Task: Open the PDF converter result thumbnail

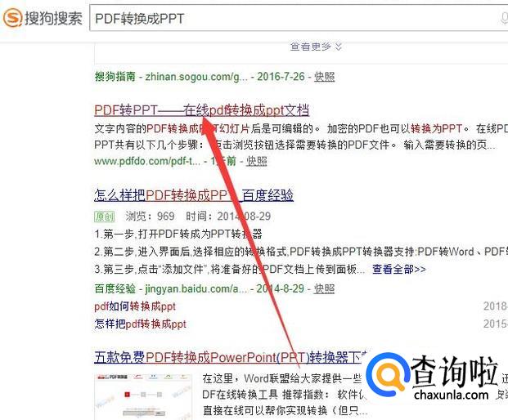Action: click(143, 396)
